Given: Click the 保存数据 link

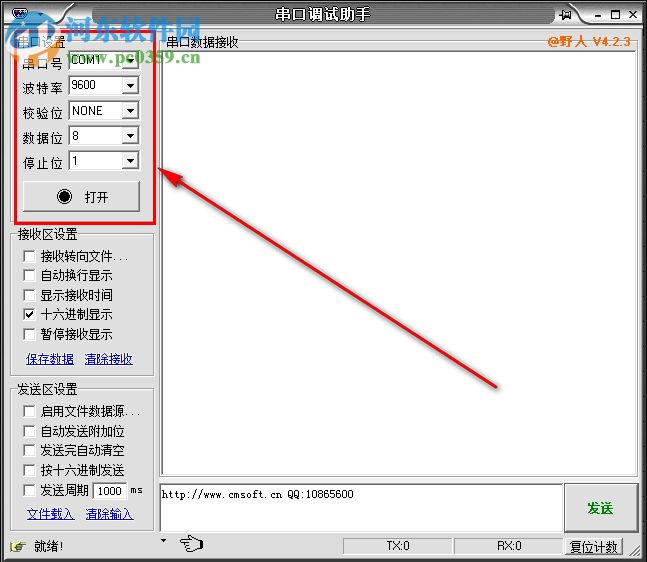Looking at the screenshot, I should 50,359.
